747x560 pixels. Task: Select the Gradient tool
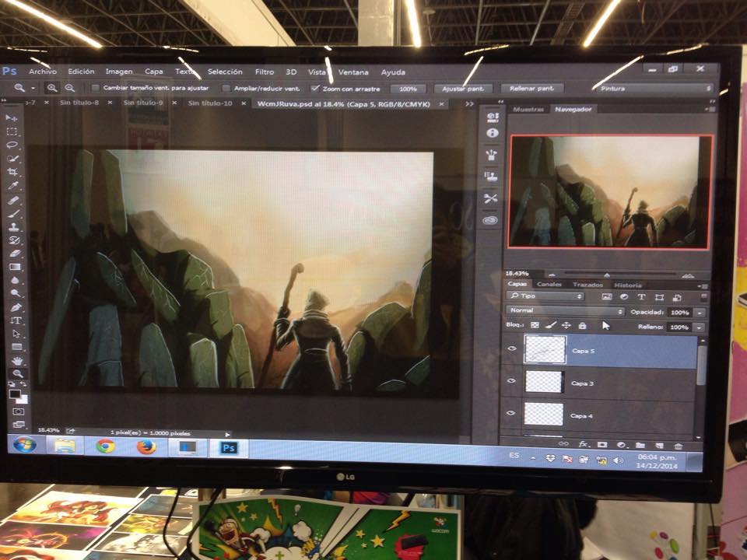(15, 267)
